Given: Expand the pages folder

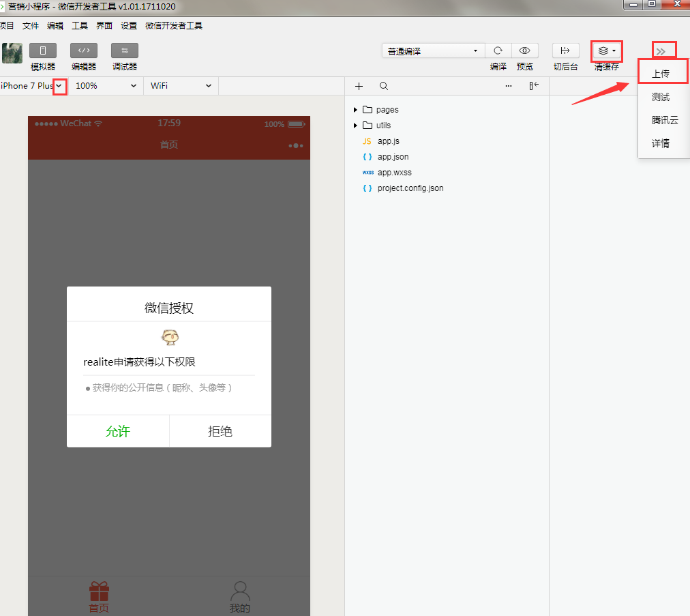Looking at the screenshot, I should 355,110.
